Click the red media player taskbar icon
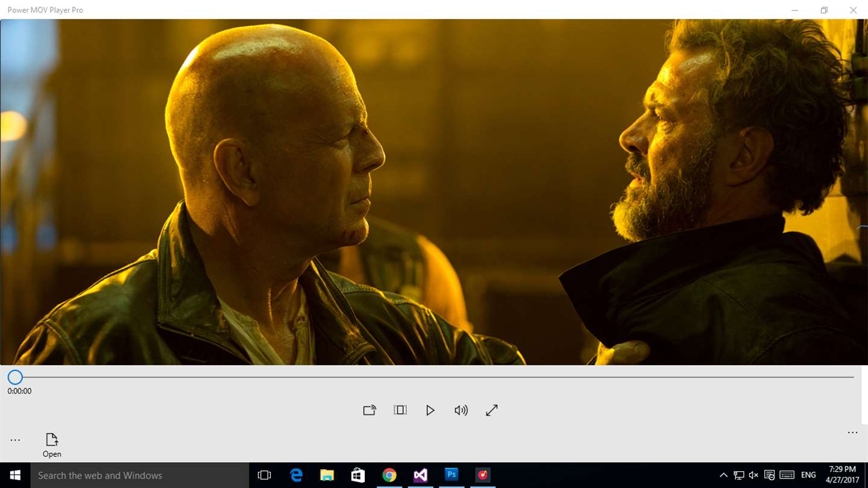 (483, 475)
